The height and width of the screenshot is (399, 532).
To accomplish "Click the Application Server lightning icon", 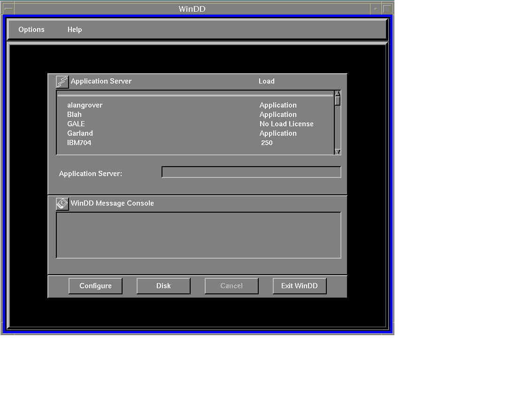I will (62, 82).
